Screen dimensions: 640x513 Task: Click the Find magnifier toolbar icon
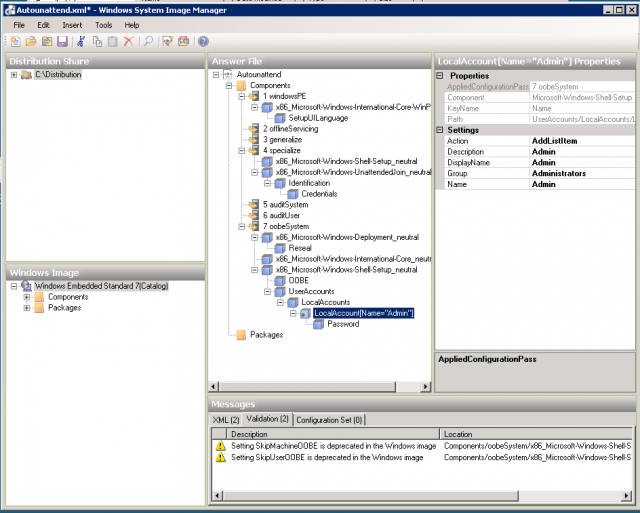[148, 41]
